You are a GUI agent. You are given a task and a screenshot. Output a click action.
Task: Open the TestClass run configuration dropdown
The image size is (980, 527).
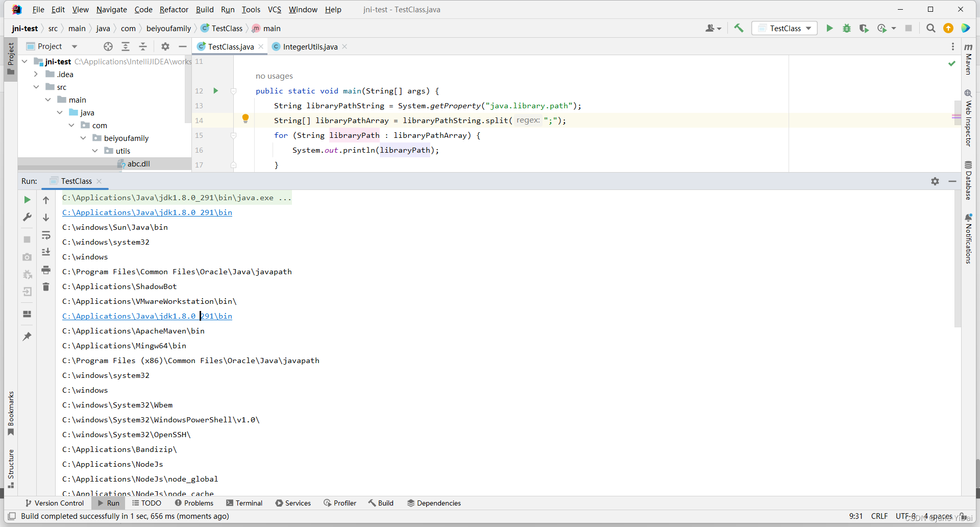click(x=785, y=28)
